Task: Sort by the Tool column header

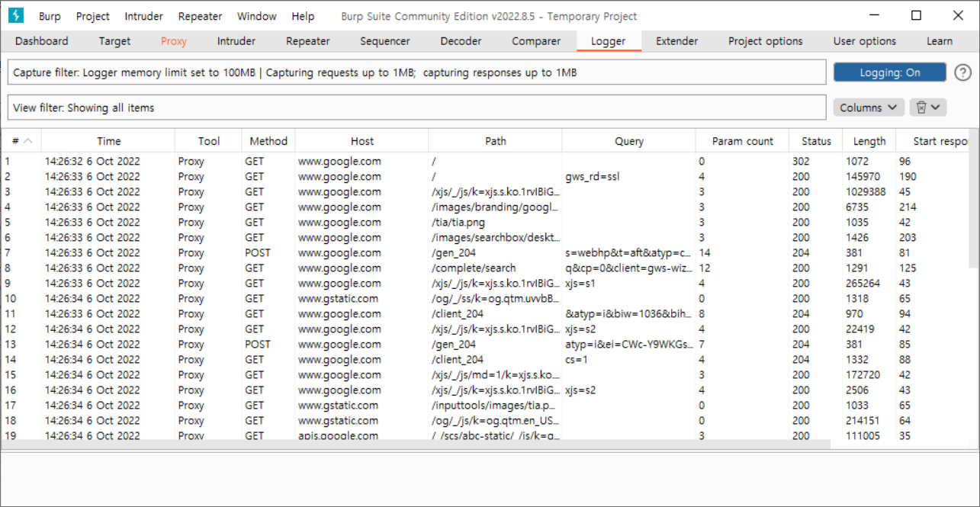Action: [x=208, y=141]
